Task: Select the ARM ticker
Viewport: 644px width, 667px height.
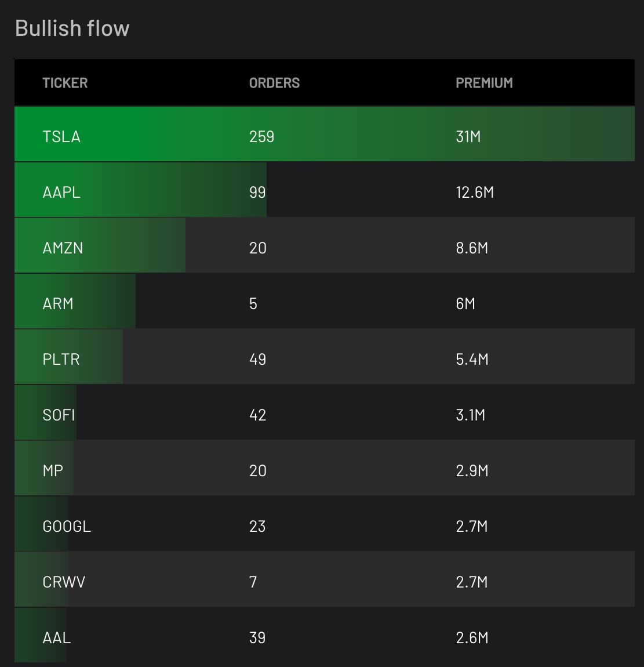Action: pos(58,304)
